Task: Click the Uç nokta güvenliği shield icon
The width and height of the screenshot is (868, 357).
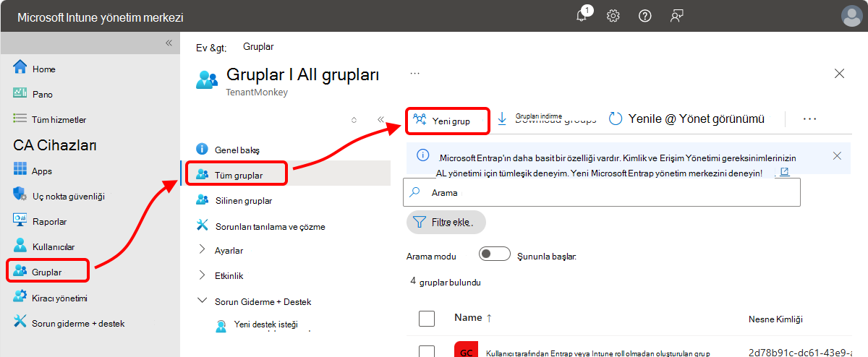Action: click(x=20, y=195)
